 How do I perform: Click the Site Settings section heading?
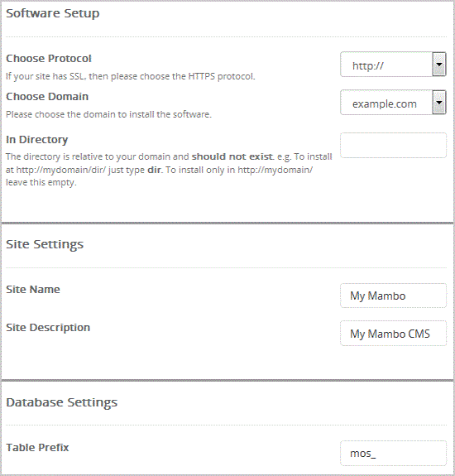pos(45,244)
